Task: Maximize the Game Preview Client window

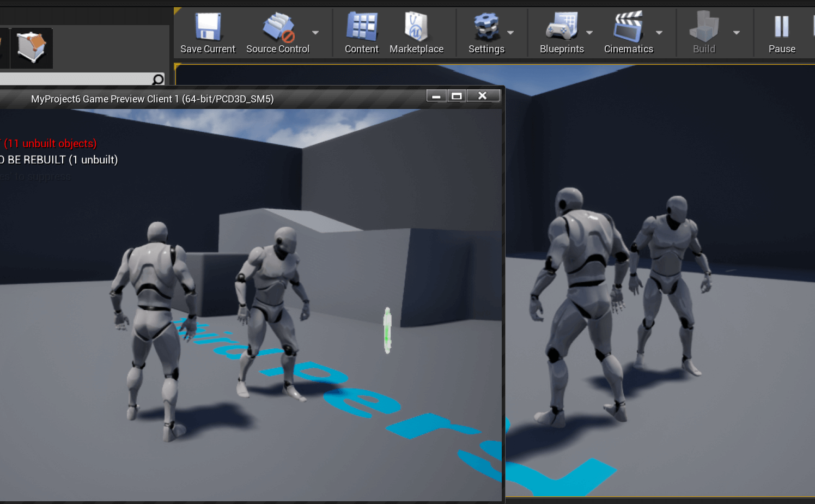Action: point(457,96)
